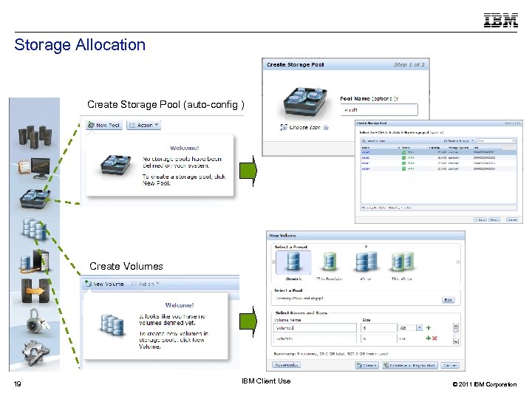The image size is (532, 399).
Task: Select the Thin Provision volume preset
Action: (x=329, y=266)
